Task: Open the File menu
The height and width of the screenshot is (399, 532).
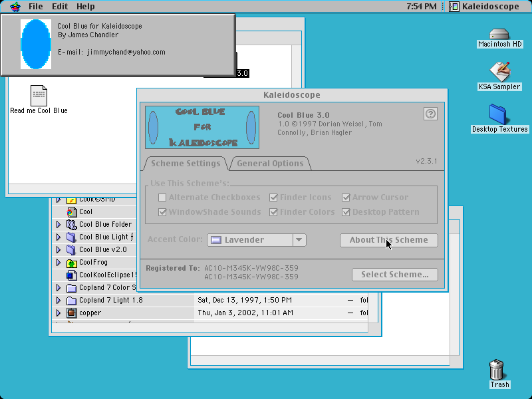Action: point(36,7)
